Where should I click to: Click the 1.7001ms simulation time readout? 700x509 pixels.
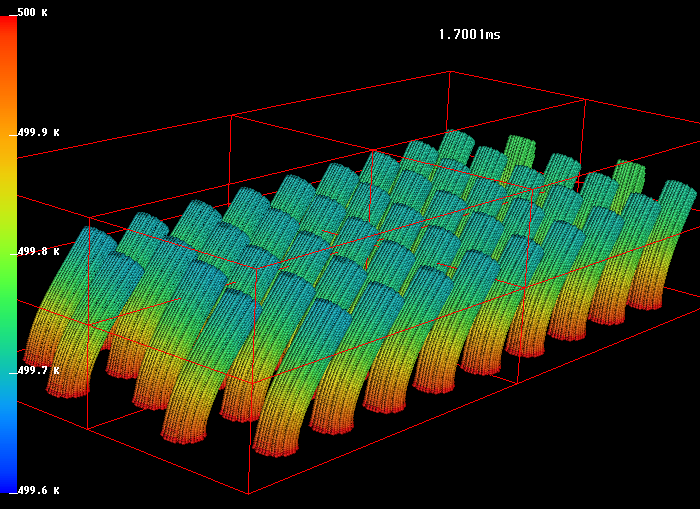(x=469, y=35)
